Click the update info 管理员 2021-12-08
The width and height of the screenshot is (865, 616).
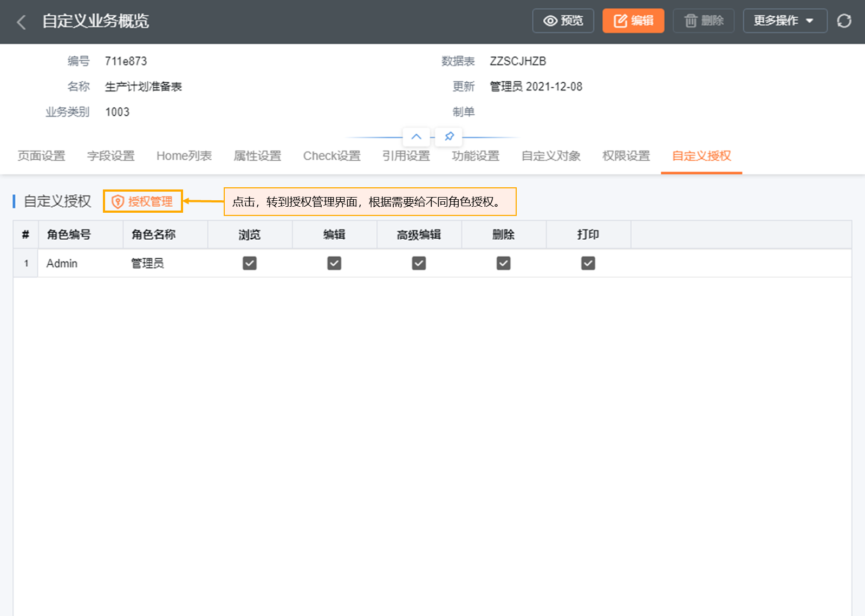coord(536,87)
